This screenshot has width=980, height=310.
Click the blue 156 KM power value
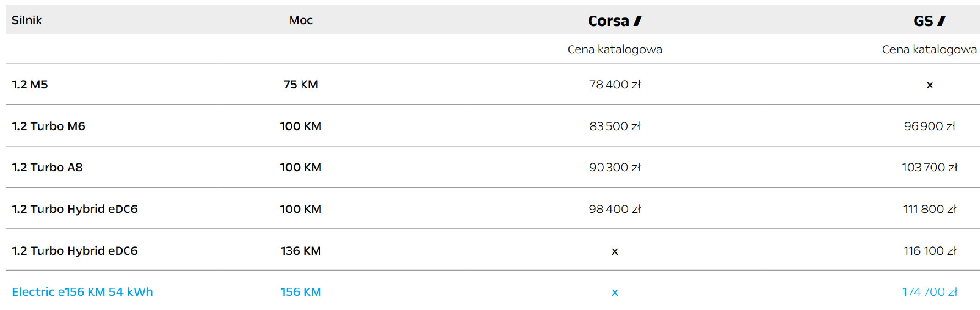301,292
